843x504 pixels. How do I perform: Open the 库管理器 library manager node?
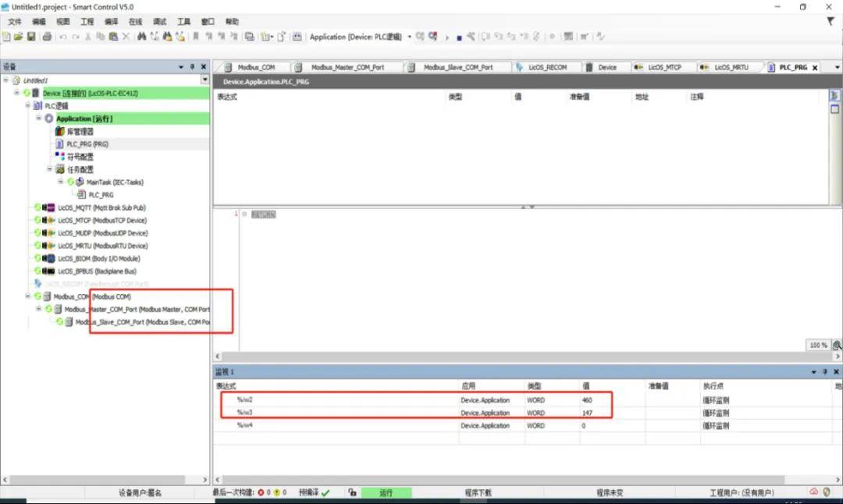(80, 131)
